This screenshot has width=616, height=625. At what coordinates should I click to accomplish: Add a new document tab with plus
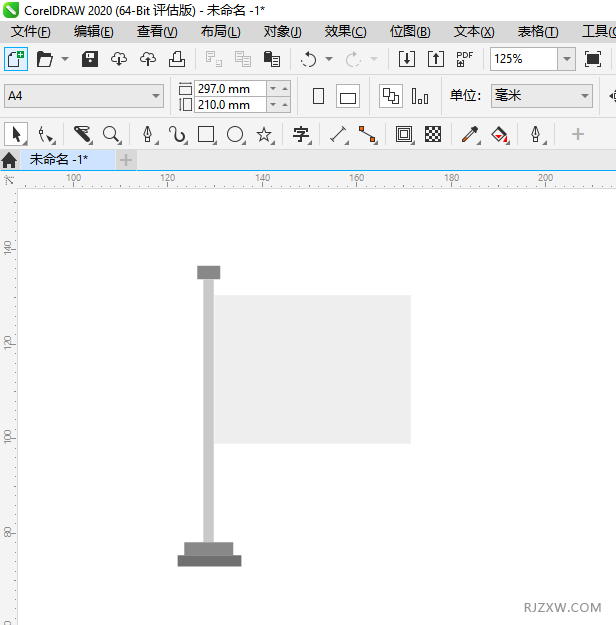coord(126,160)
